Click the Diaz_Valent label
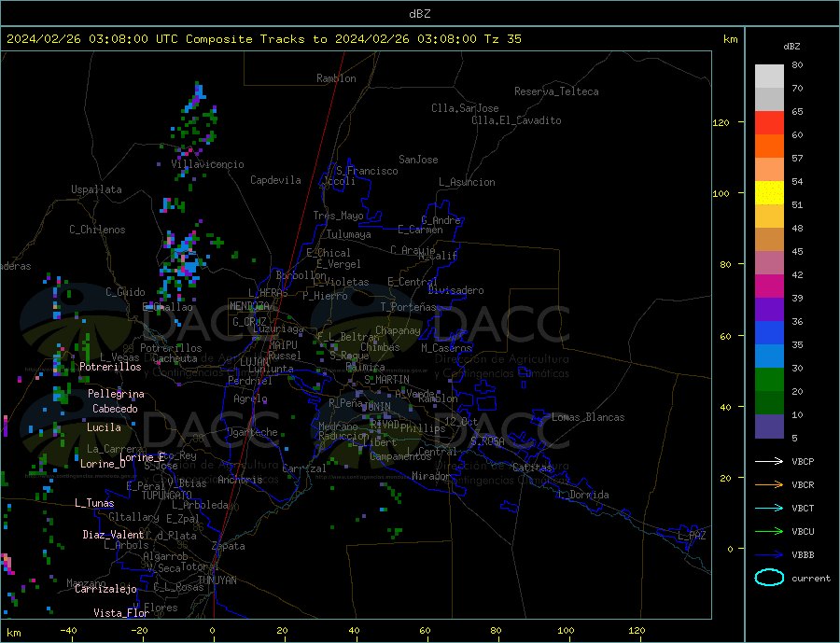The height and width of the screenshot is (643, 840). click(113, 534)
